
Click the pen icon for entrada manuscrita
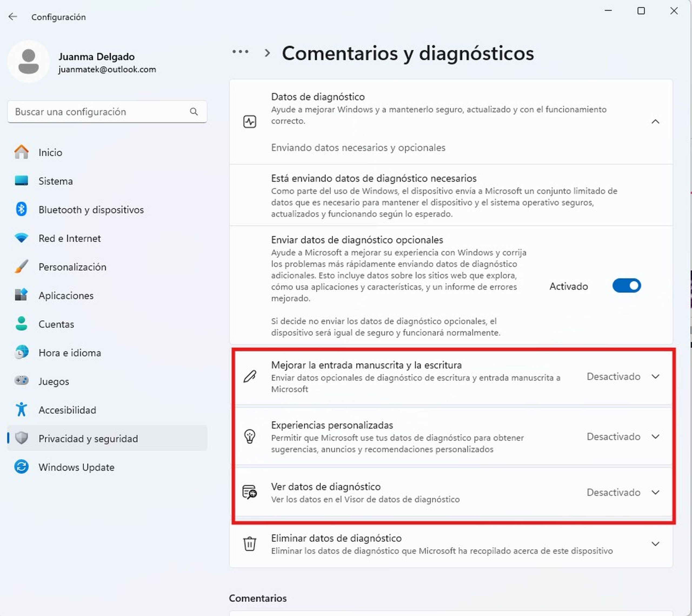click(250, 376)
